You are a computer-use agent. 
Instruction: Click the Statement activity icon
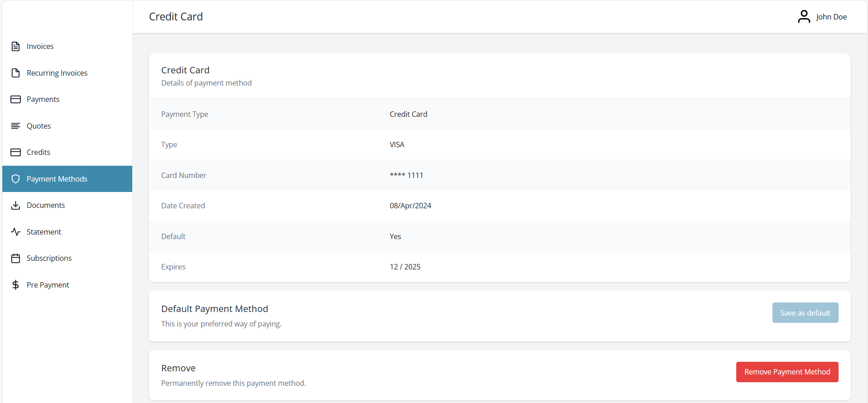coord(16,231)
